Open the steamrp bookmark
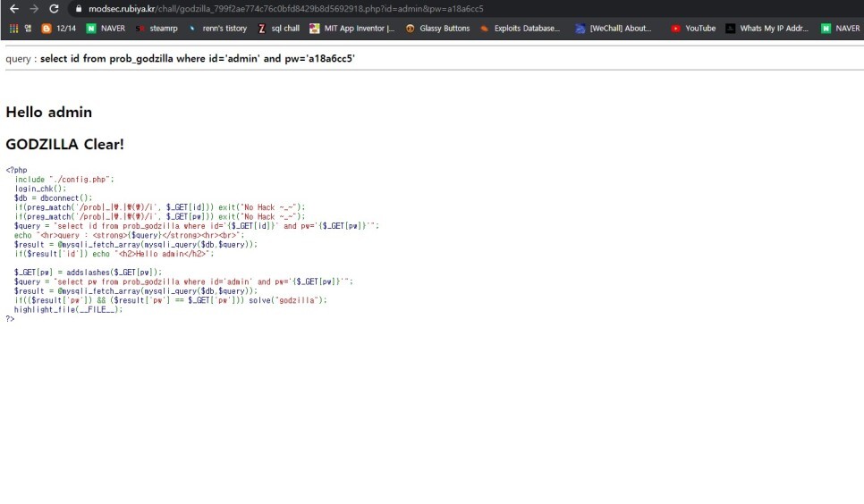Screen dimensions: 864x504 point(157,28)
